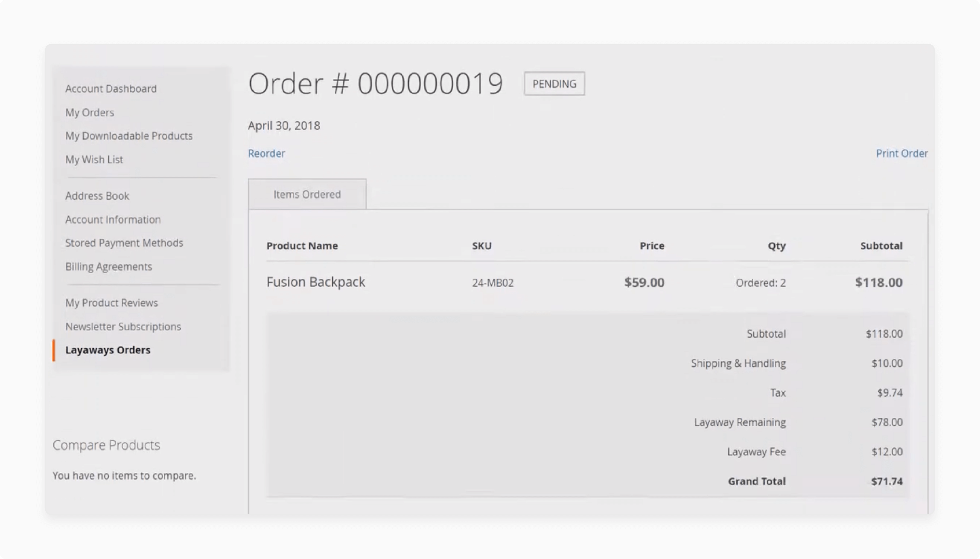The height and width of the screenshot is (559, 980).
Task: Click the $71.74 grand total
Action: pyautogui.click(x=887, y=482)
